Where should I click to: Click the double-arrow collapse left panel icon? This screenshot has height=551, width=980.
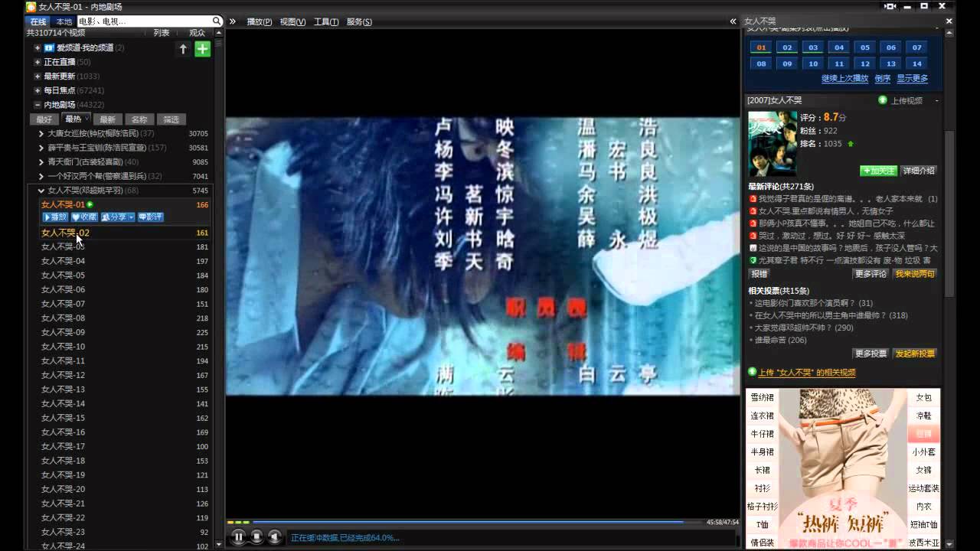click(232, 21)
